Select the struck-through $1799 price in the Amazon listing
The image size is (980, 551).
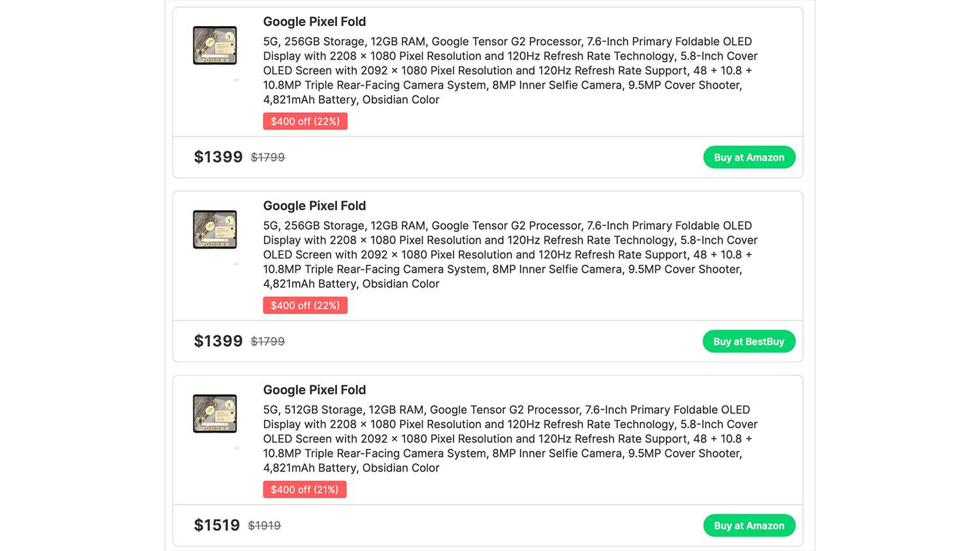click(x=268, y=157)
